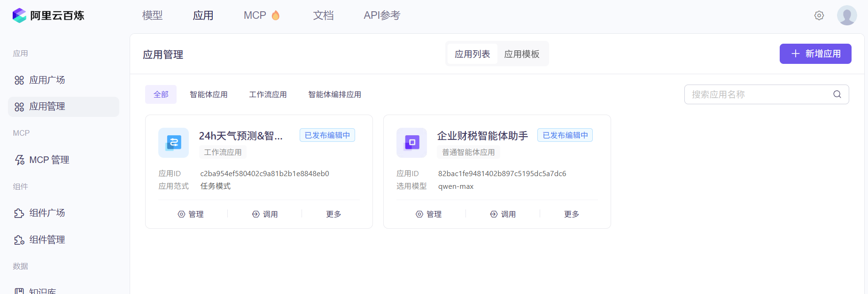Image resolution: width=868 pixels, height=294 pixels.
Task: Click the 24h天气预测 workflow app icon
Action: (x=173, y=143)
